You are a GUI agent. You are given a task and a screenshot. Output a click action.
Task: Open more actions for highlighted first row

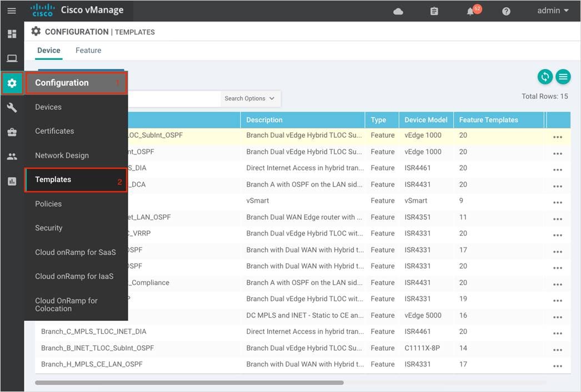tap(557, 137)
